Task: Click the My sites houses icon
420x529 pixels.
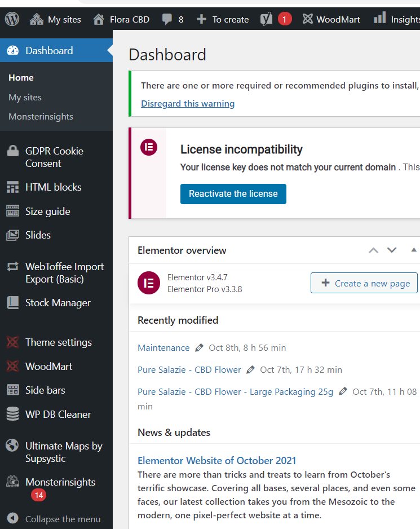Action: (37, 19)
